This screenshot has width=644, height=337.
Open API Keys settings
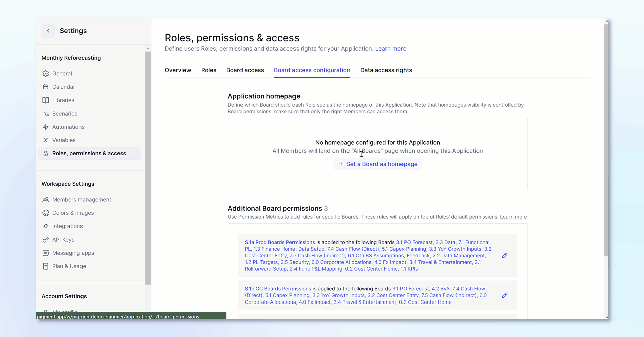pyautogui.click(x=90, y=240)
